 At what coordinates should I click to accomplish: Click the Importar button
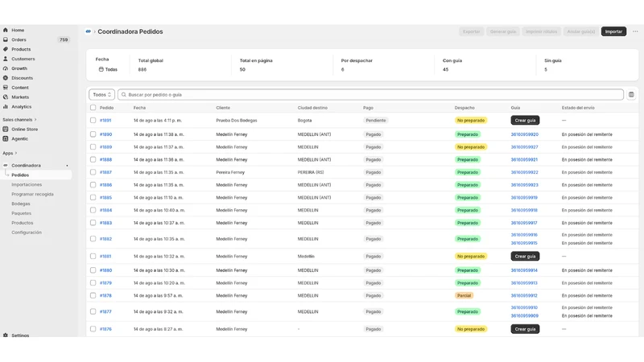613,31
